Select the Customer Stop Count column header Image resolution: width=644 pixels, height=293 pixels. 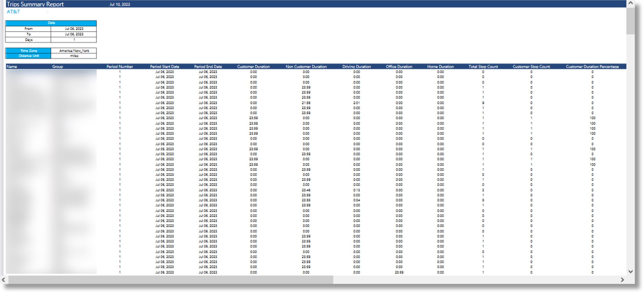tap(531, 67)
